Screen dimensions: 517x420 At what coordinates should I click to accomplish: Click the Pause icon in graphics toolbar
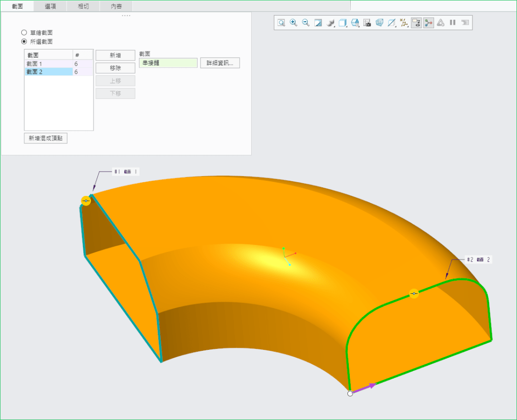(453, 23)
